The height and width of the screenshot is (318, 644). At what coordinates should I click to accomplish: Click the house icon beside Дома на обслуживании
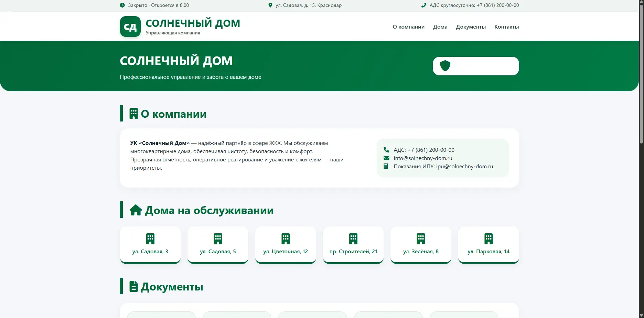tap(136, 210)
